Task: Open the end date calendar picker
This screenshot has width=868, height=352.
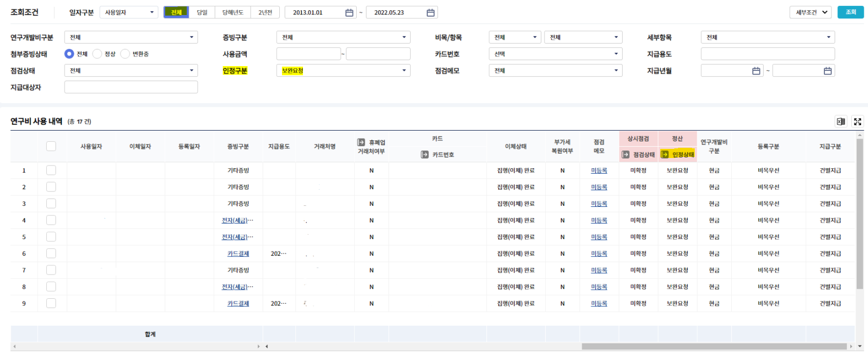Action: coord(431,12)
